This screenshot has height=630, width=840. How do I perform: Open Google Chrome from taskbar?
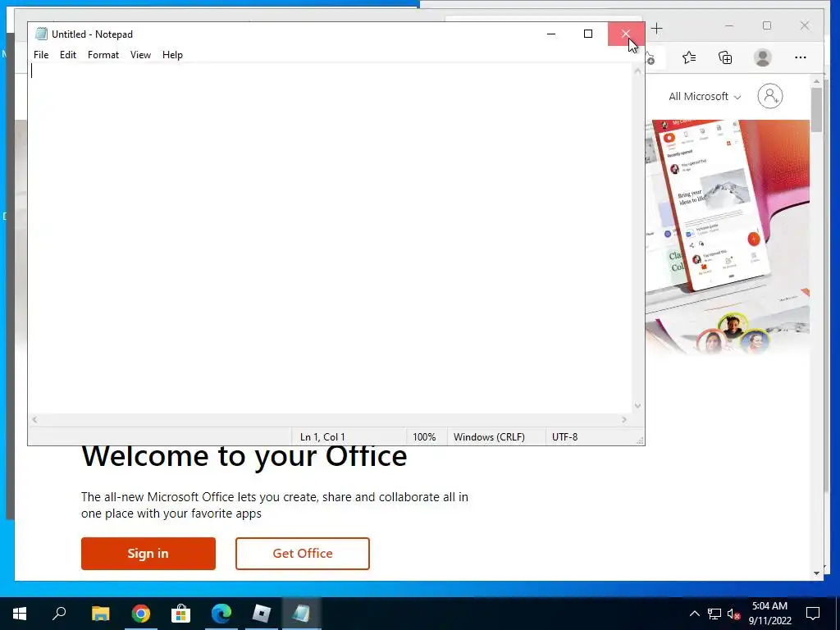(x=141, y=614)
